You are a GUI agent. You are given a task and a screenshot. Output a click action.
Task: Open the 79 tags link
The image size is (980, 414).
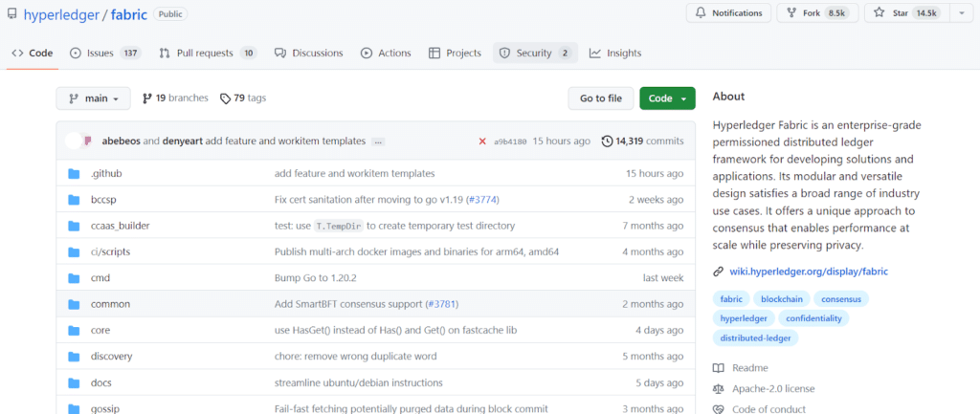[x=243, y=98]
